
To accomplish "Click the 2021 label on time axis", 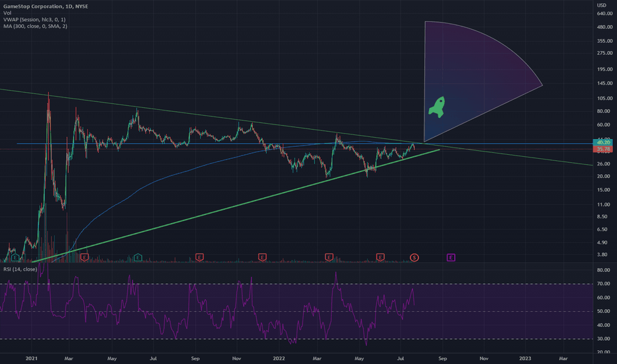I will (x=32, y=359).
